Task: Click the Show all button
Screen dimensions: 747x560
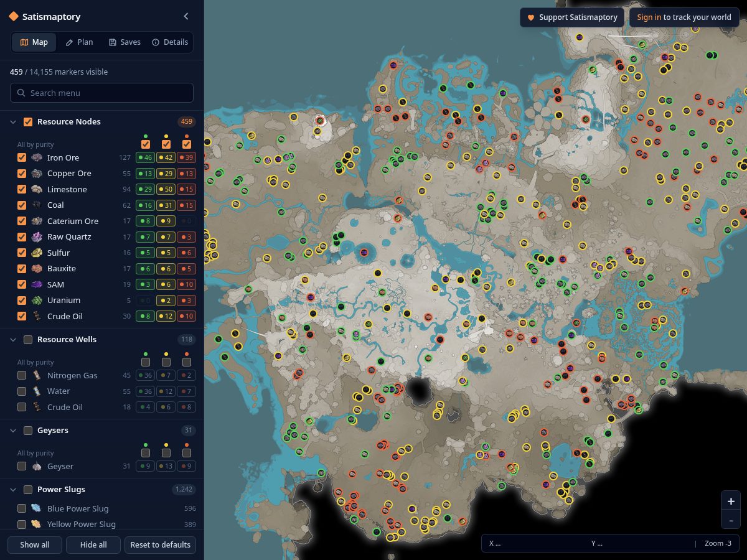Action: tap(35, 545)
